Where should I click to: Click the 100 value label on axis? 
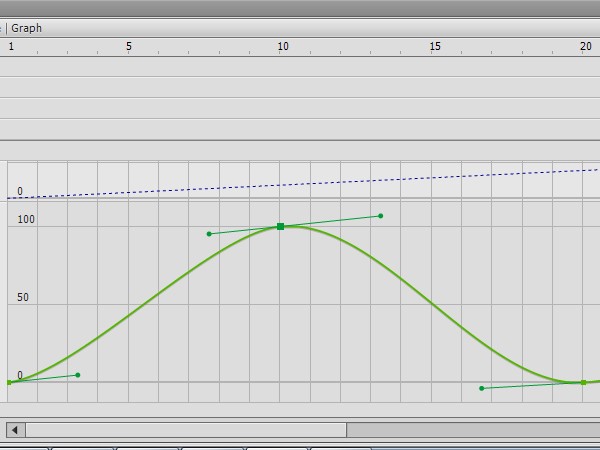click(x=26, y=219)
